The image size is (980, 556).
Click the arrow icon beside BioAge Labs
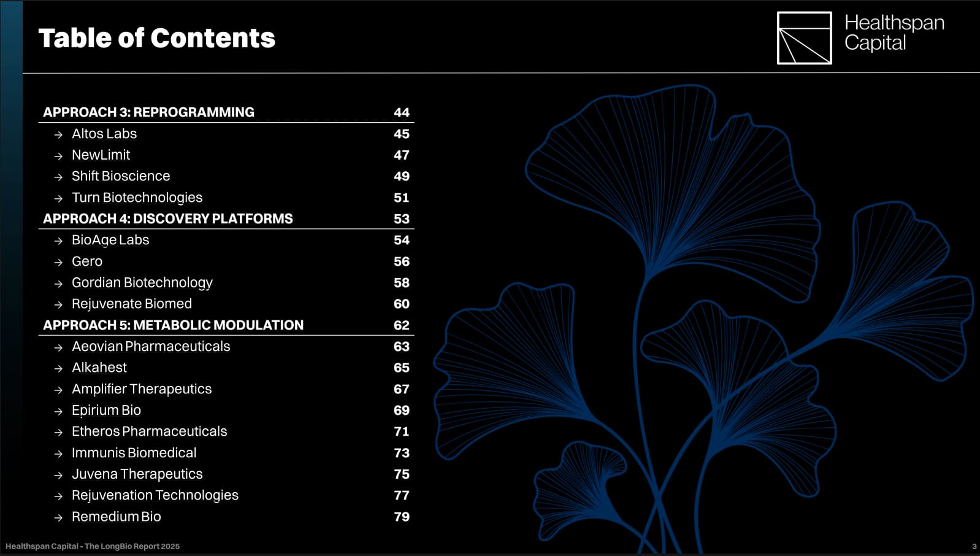(x=58, y=241)
